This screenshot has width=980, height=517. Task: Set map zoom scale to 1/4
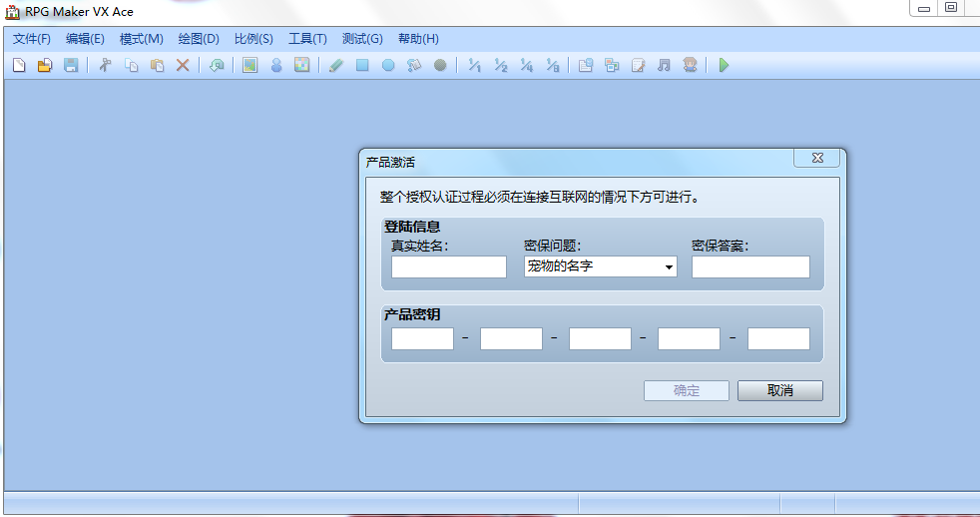pyautogui.click(x=527, y=65)
